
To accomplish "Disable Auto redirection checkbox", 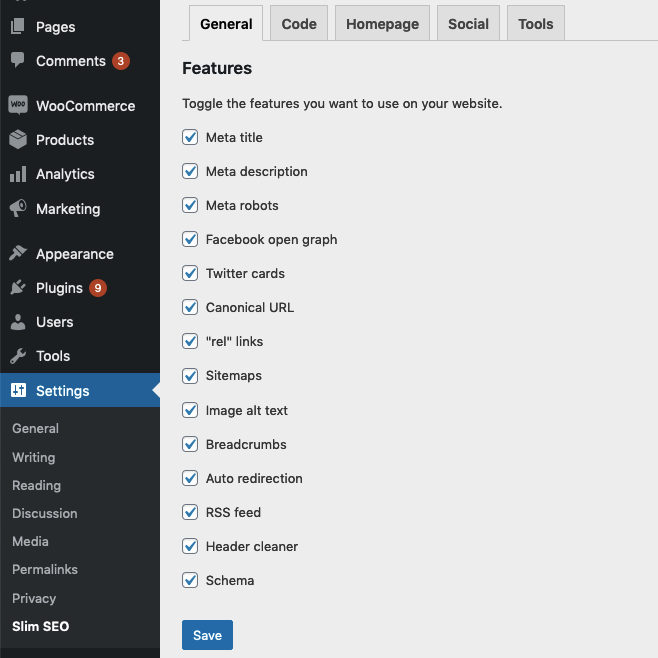I will (x=190, y=478).
